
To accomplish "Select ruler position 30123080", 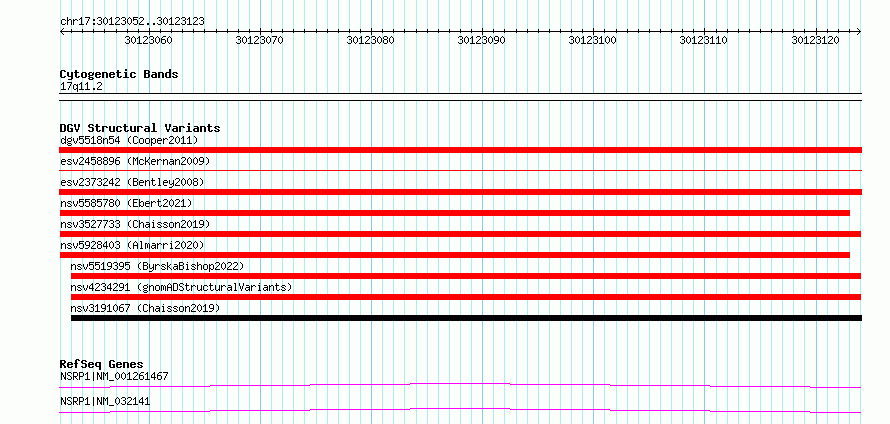I will 371,40.
